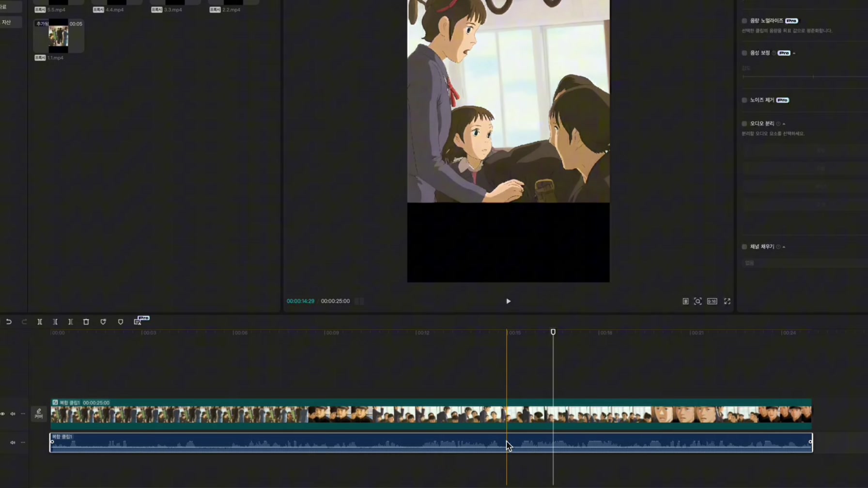Select the 1.1.mp4 media thumbnail
Viewport: 868px width, 488px height.
pyautogui.click(x=58, y=36)
